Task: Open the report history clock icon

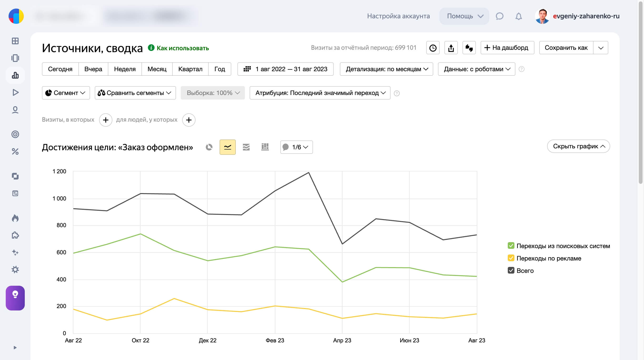Action: 433,48
